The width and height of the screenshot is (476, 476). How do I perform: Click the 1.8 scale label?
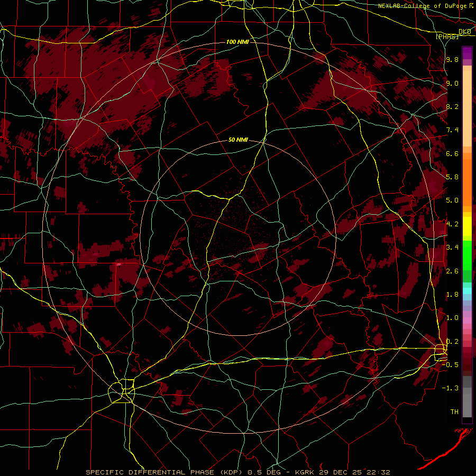coord(452,295)
